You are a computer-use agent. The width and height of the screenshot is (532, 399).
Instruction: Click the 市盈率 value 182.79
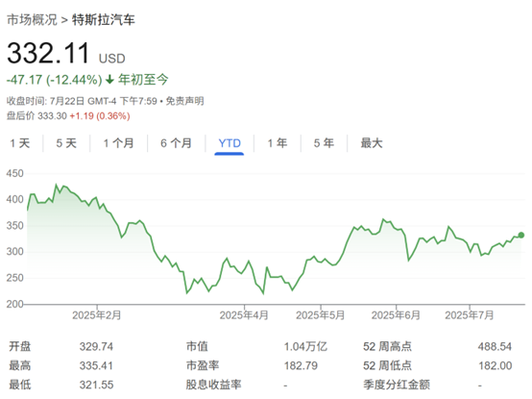[301, 365]
